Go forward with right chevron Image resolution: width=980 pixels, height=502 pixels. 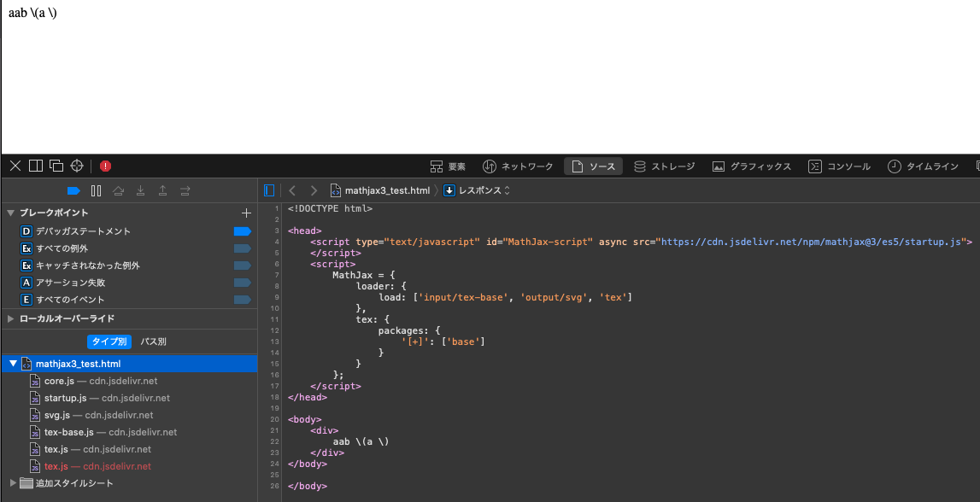(314, 190)
